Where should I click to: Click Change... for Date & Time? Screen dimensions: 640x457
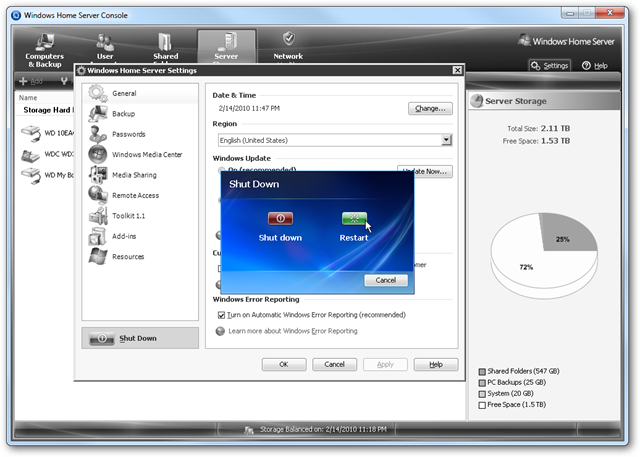point(430,109)
